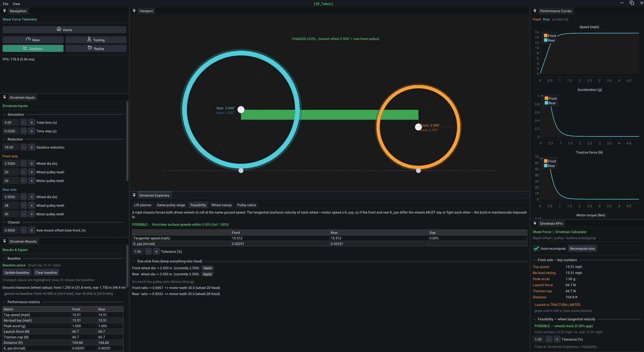Increase Feasibility tab Tolerance with plus

pos(156,252)
